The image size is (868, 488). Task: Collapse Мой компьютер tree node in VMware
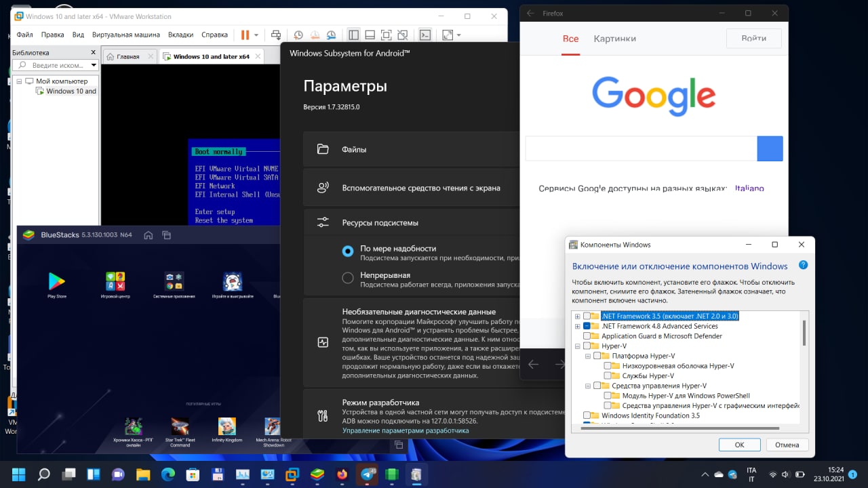[x=19, y=81]
